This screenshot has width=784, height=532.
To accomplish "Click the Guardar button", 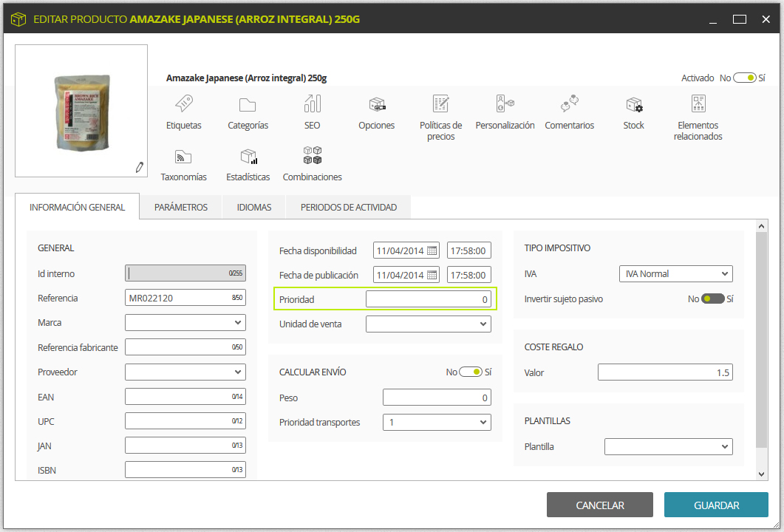I will pos(716,505).
